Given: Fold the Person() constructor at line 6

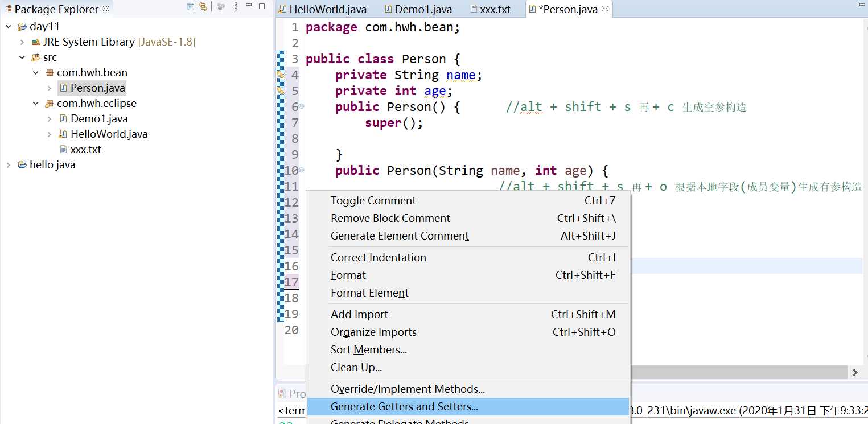Looking at the screenshot, I should click(302, 106).
